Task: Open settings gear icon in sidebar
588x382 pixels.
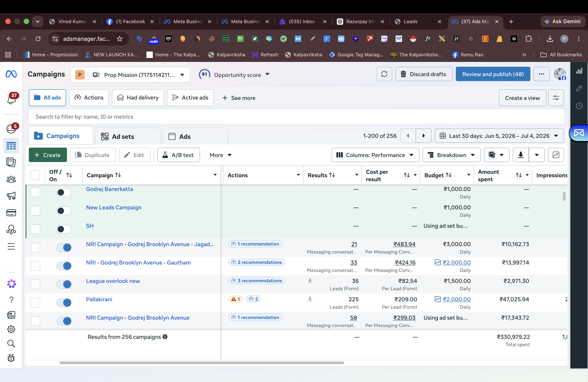Action: (11, 329)
